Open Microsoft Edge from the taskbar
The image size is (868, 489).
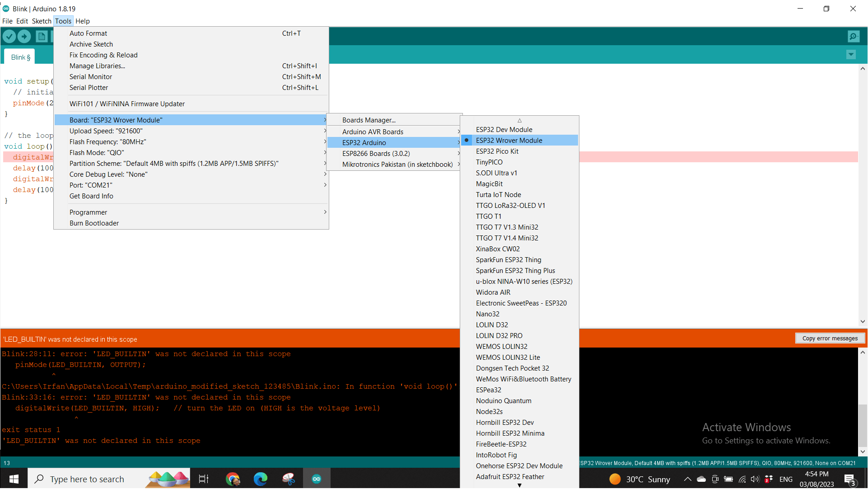tap(261, 479)
